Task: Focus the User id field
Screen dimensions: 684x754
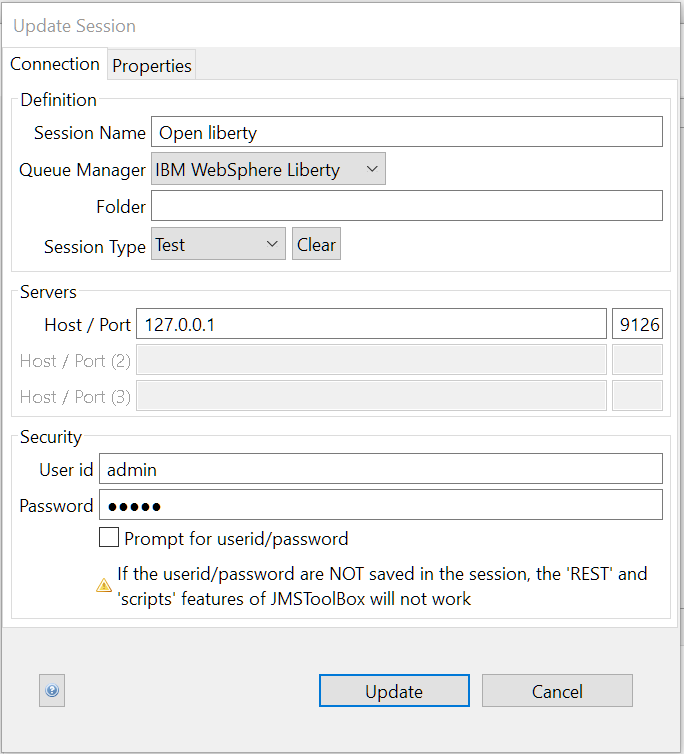Action: pos(381,469)
